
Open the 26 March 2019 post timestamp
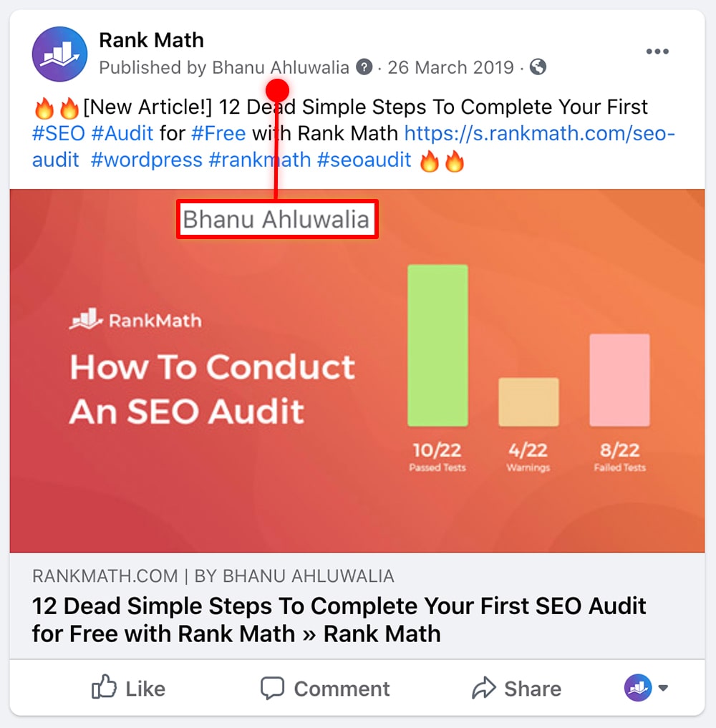pos(451,67)
